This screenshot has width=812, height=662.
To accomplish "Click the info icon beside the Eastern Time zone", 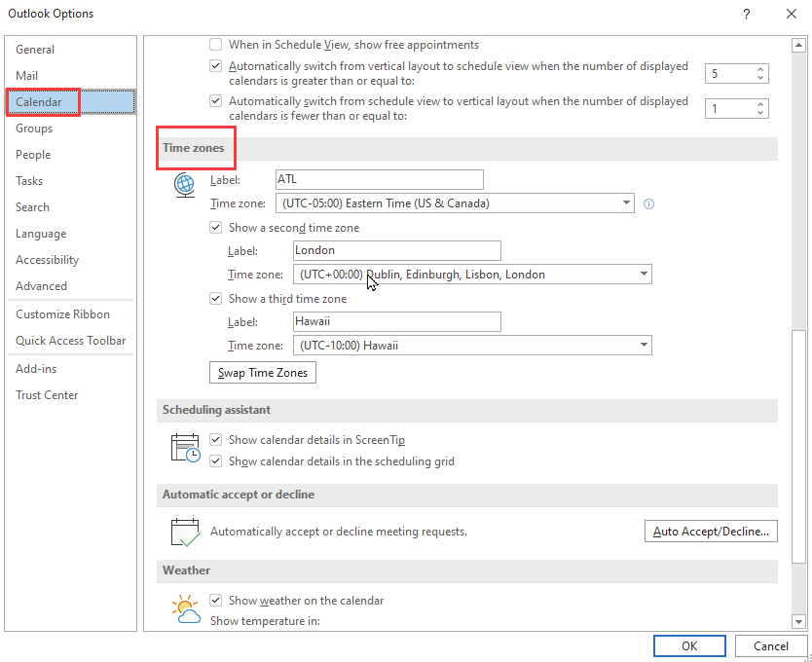I will click(648, 202).
